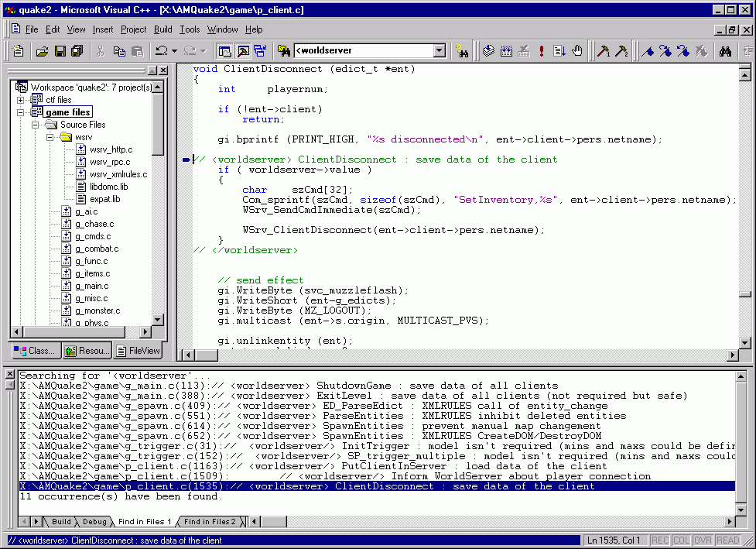Select wsrv_http.c in the file tree

pos(111,149)
